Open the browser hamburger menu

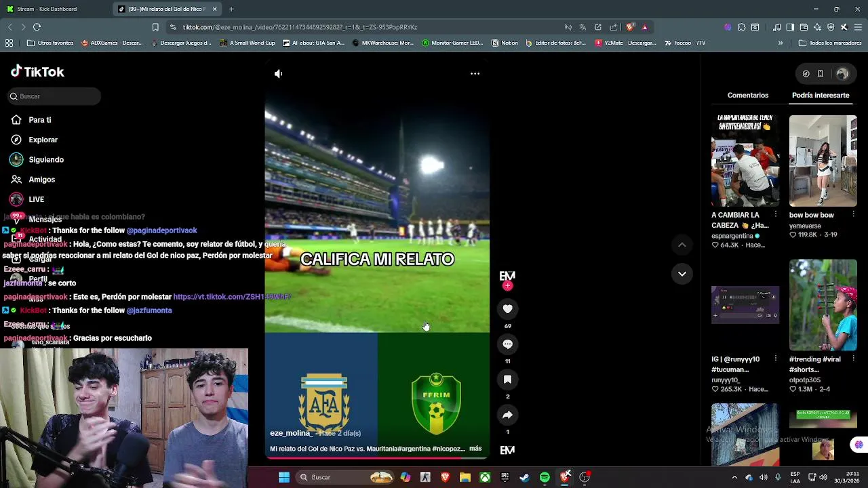858,27
